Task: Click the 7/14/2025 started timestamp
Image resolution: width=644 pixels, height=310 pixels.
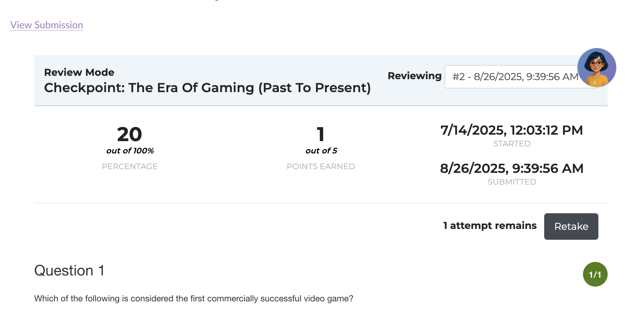Action: (x=512, y=130)
